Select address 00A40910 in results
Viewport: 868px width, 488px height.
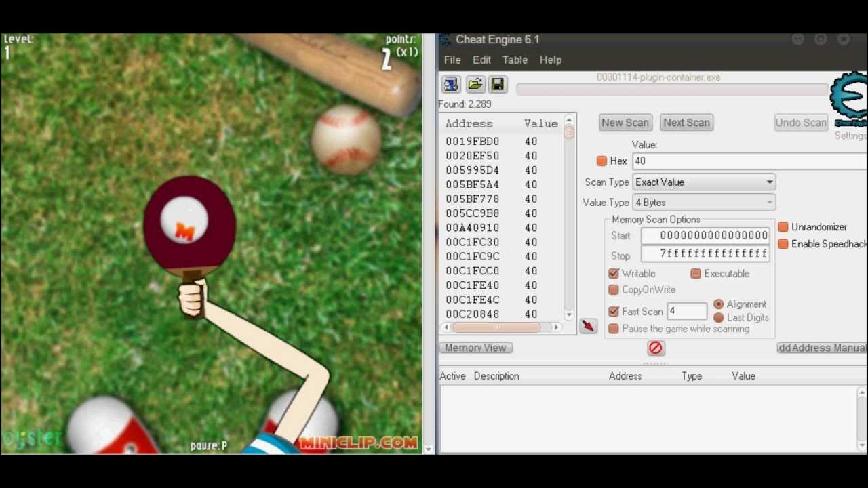click(x=472, y=228)
